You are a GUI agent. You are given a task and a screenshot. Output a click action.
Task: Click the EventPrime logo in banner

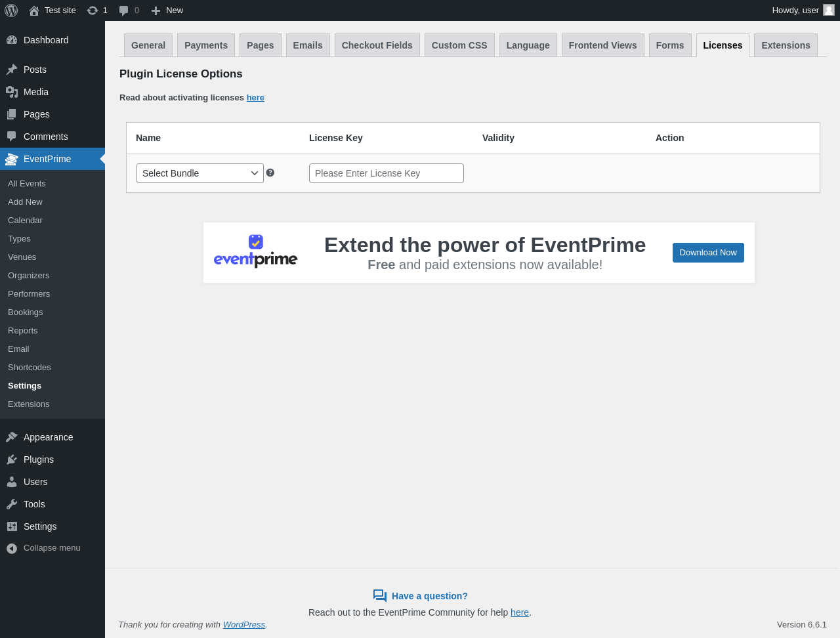click(256, 251)
